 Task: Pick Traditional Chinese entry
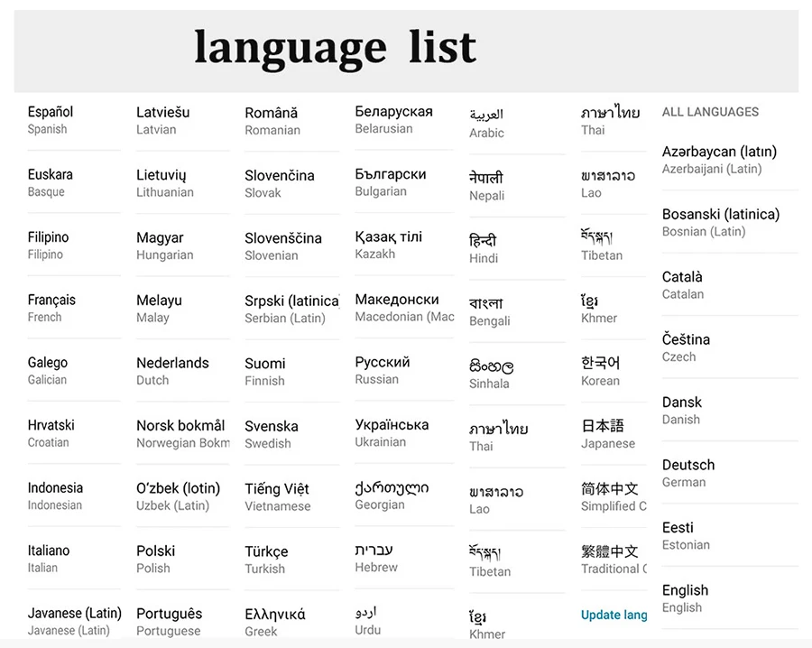click(x=614, y=560)
